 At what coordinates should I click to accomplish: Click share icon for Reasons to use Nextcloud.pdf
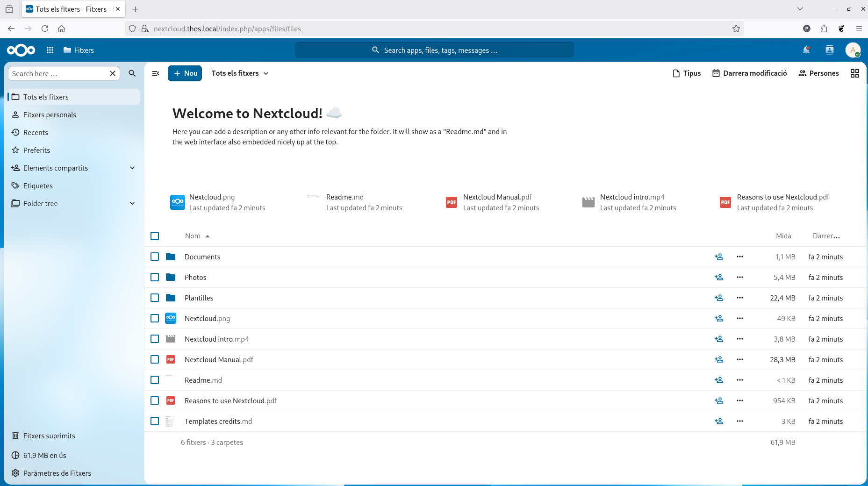(719, 400)
